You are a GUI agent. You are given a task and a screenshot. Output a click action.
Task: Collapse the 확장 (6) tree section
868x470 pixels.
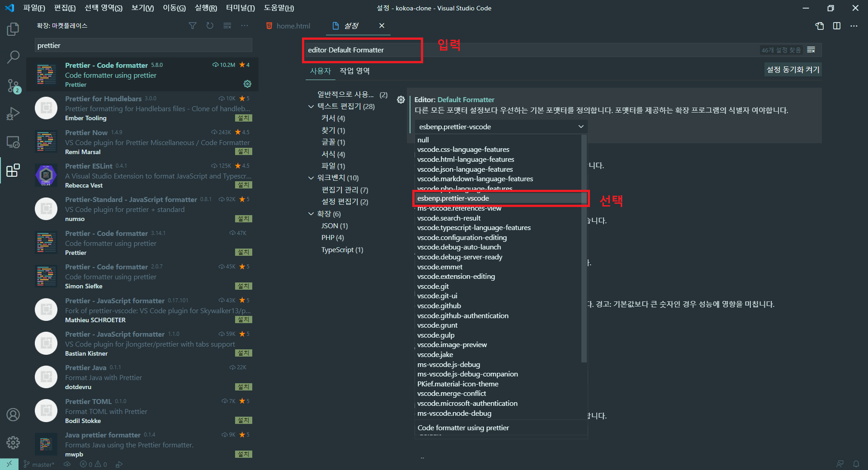(311, 214)
